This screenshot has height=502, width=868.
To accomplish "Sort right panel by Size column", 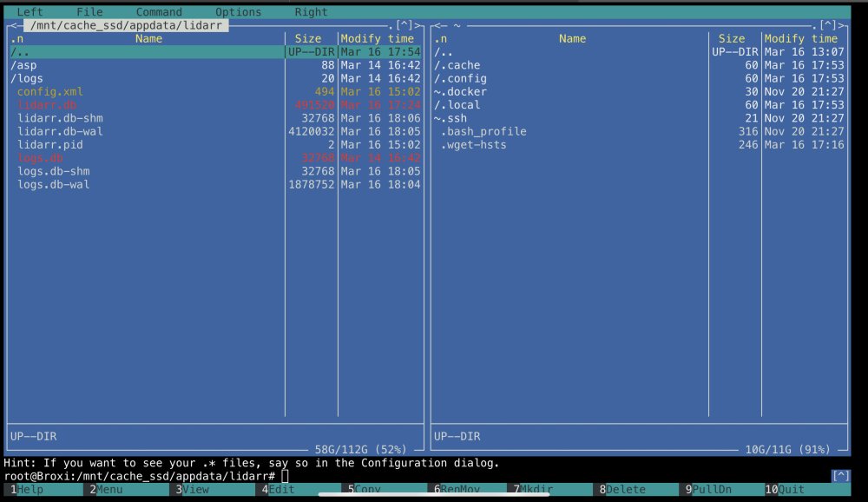I will tap(732, 39).
